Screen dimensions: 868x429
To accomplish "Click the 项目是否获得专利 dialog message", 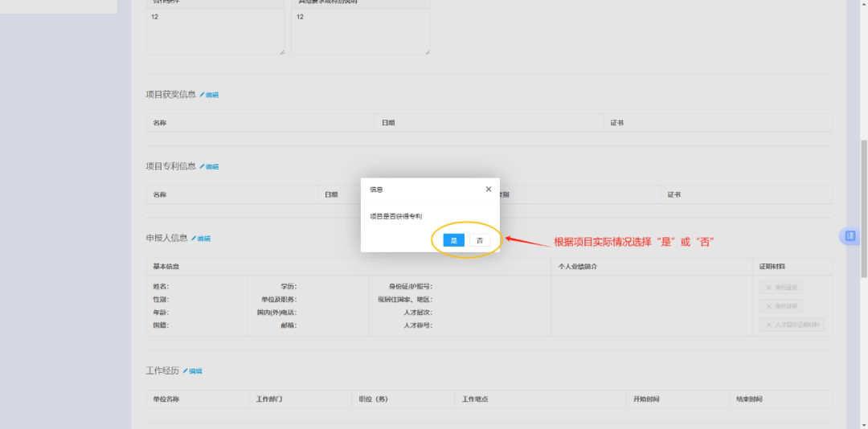I will (395, 216).
